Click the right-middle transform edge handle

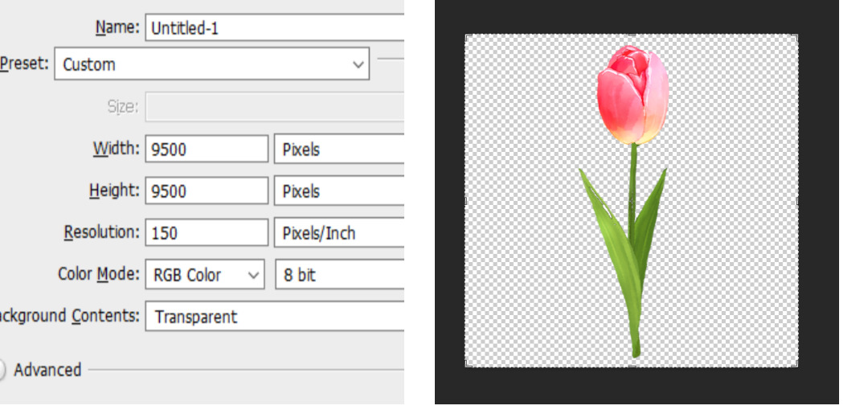pyautogui.click(x=797, y=201)
